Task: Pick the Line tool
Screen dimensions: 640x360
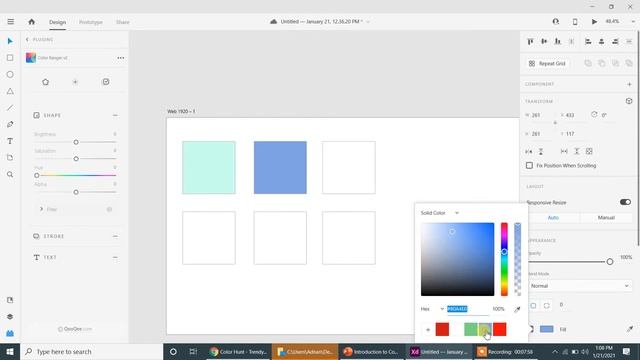Action: click(10, 108)
